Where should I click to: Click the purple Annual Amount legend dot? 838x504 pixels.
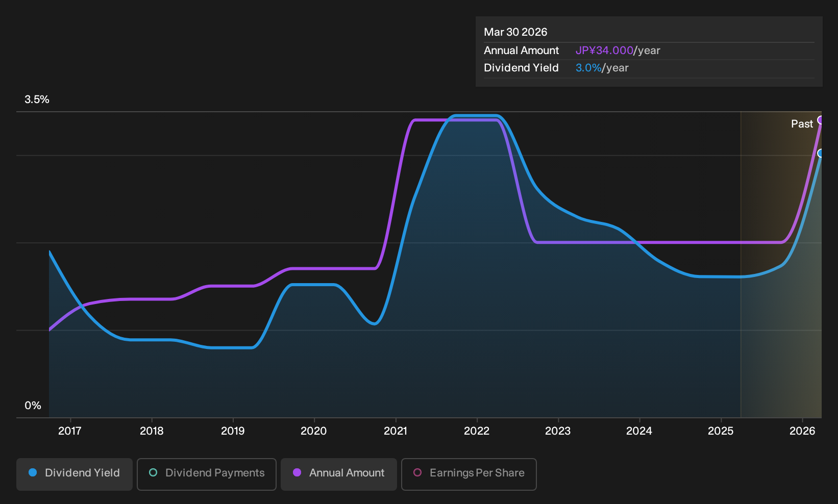pos(297,472)
